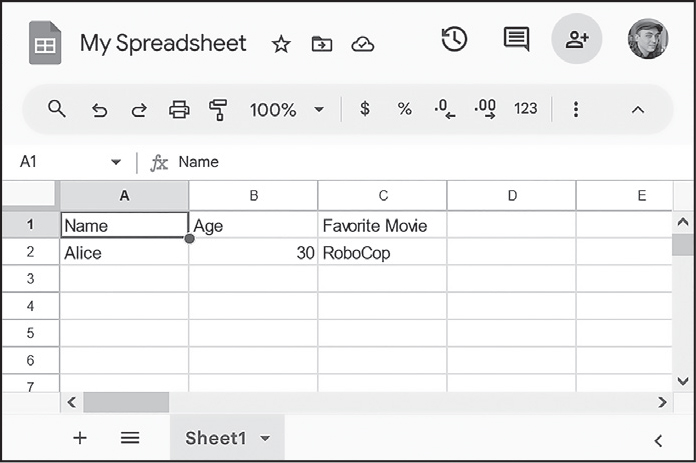The image size is (696, 463).
Task: Click the print icon
Action: [179, 109]
